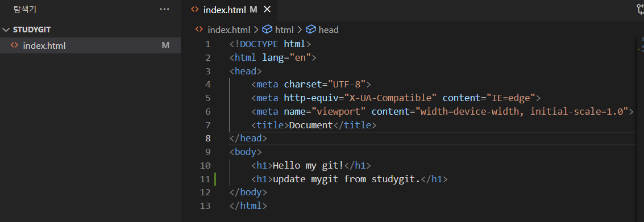Click the html breadcrumb segment

coord(284,30)
